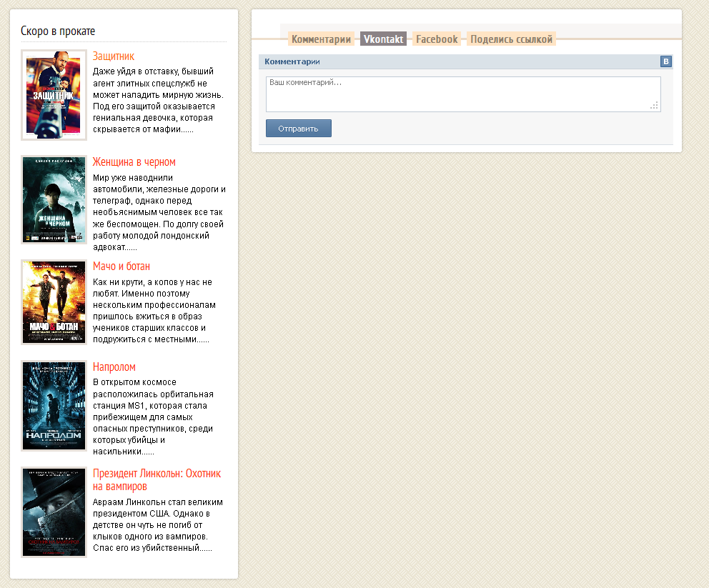Click the comment box resize handle
Image resolution: width=709 pixels, height=588 pixels.
coord(654,106)
